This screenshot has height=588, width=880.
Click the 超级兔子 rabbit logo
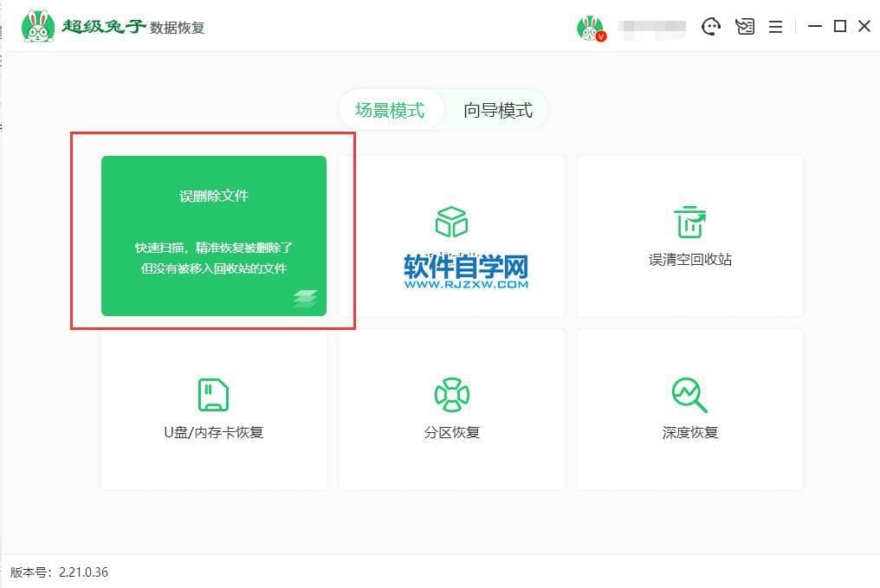click(38, 27)
